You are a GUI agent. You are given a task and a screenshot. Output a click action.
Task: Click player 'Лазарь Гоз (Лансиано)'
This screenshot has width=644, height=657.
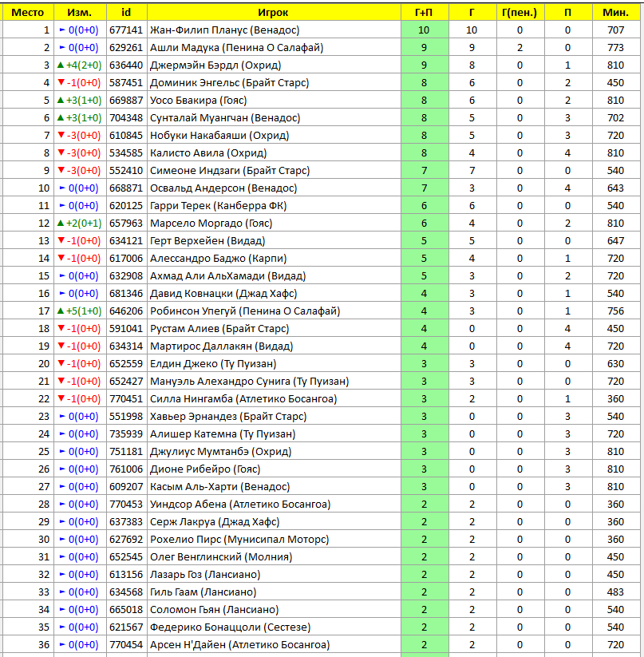205,575
